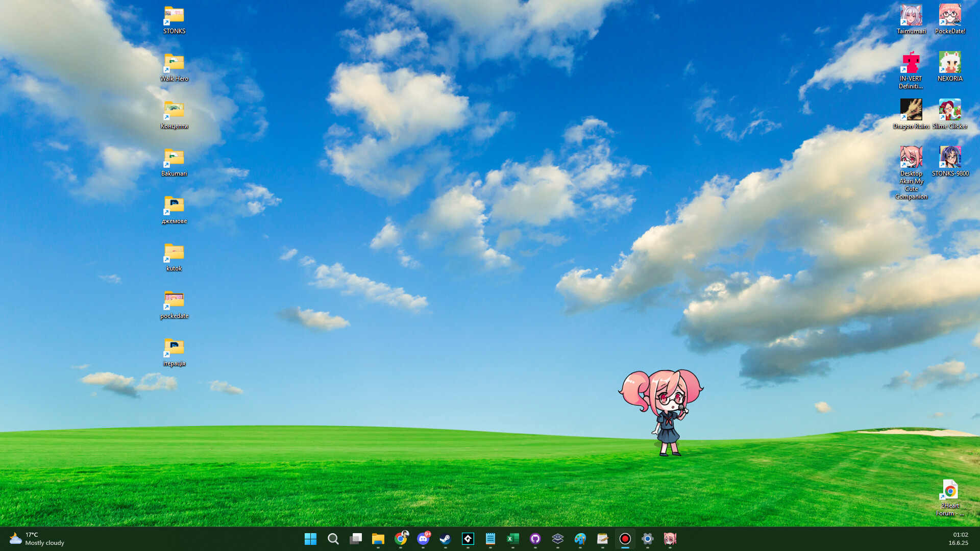Launch the anime companion taskbar app

click(670, 539)
